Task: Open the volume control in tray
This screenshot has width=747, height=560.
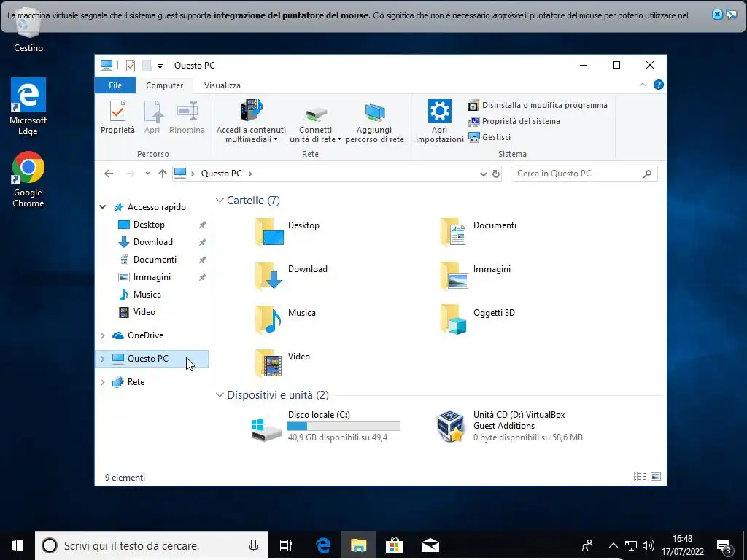Action: 648,545
